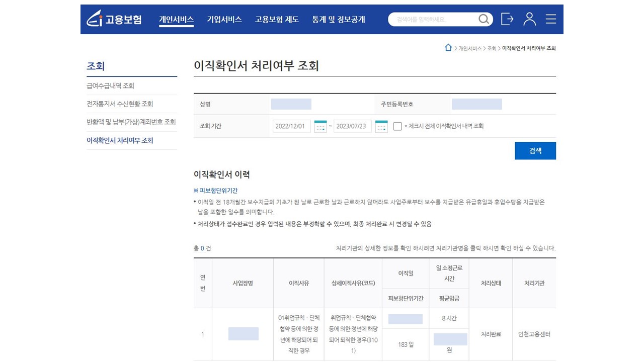Screen dimensions: 644x362
Task: Open the user profile icon
Action: click(529, 19)
